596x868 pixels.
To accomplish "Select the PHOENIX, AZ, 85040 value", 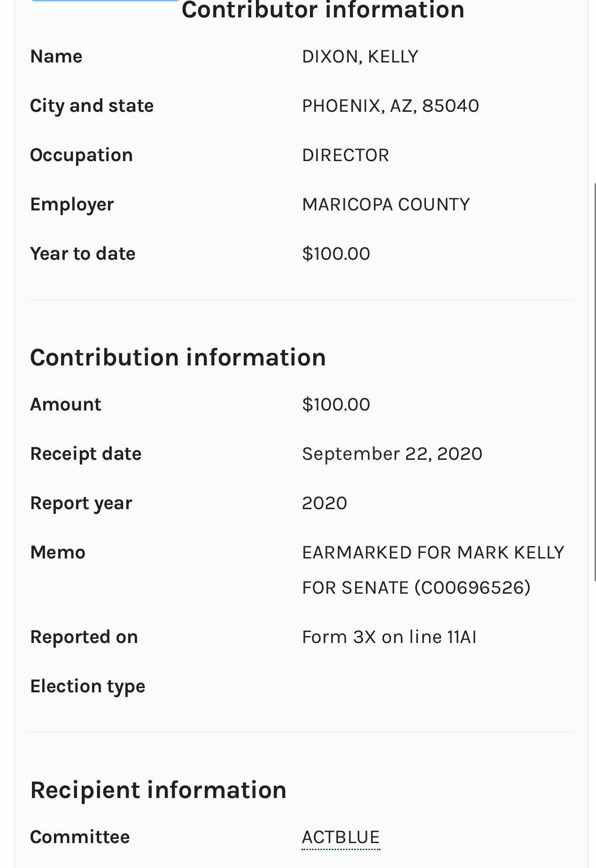I will point(390,106).
